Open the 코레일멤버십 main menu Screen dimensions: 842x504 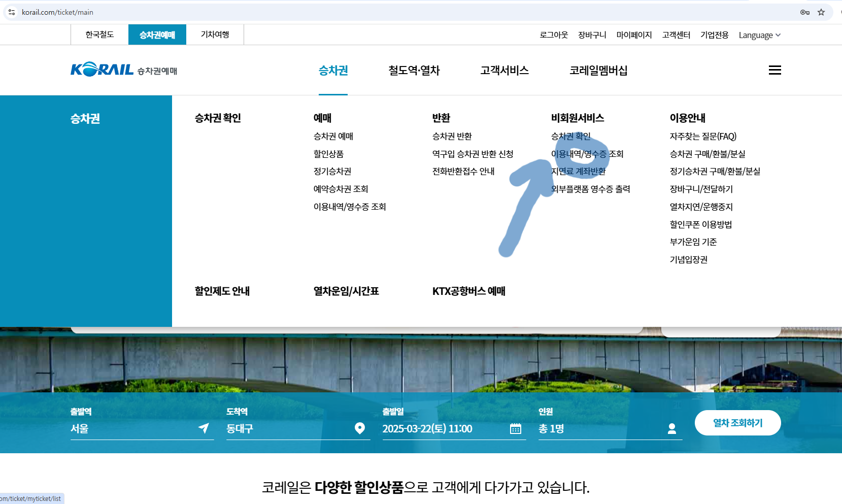coord(598,71)
